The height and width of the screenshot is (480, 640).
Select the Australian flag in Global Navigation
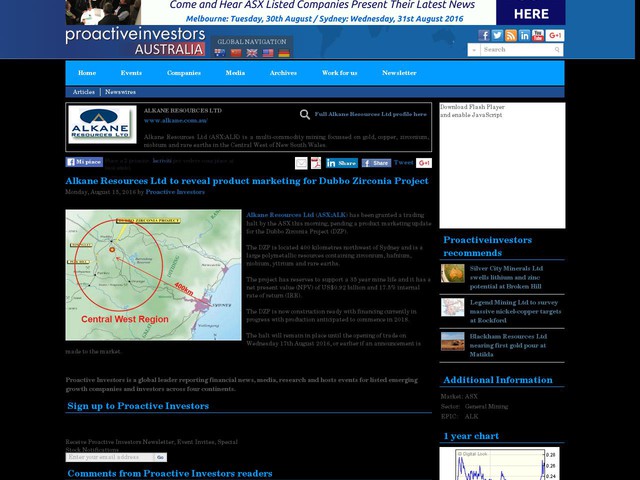220,53
